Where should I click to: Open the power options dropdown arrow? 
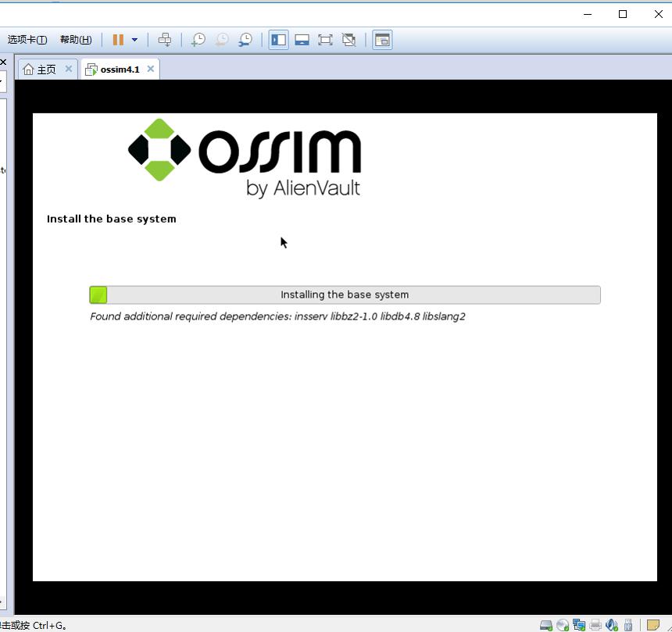[x=134, y=40]
